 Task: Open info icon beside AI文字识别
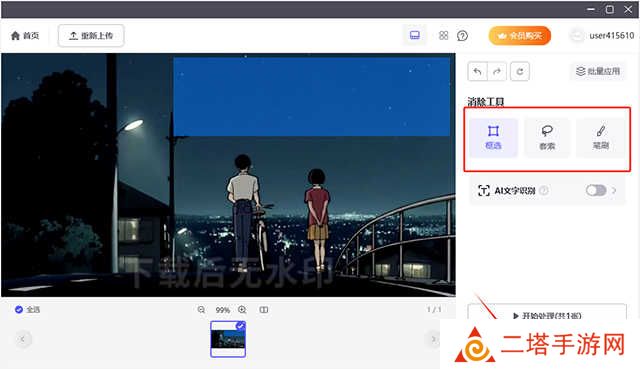tap(544, 190)
